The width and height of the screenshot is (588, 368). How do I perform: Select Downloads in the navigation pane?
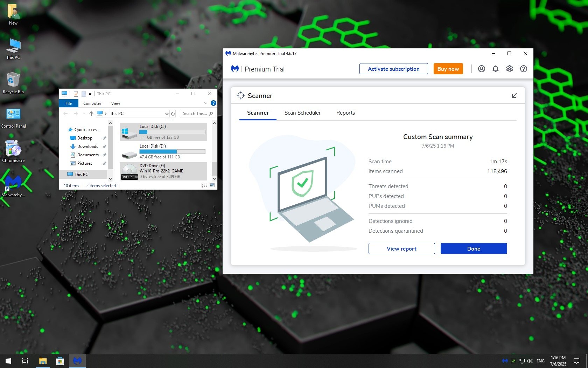87,146
